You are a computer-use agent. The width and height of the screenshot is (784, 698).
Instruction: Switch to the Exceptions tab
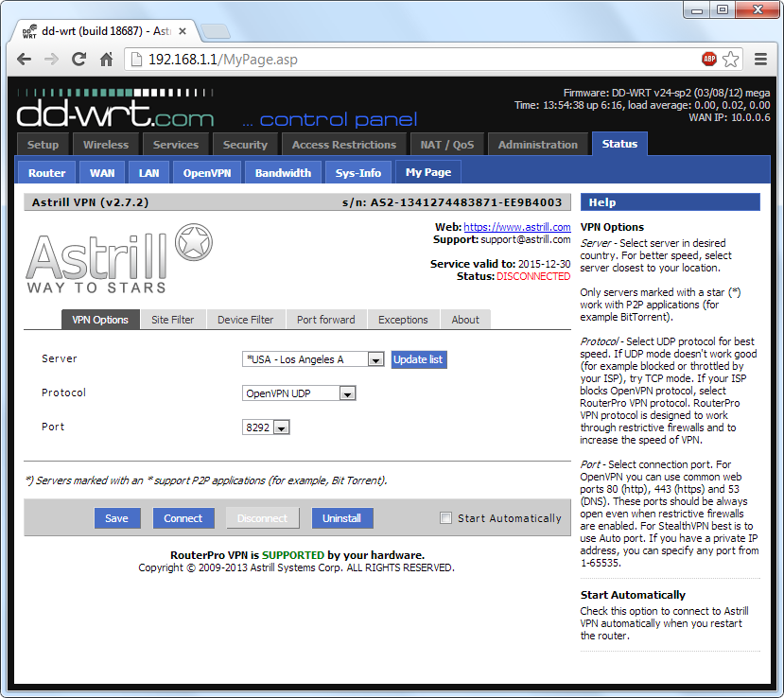point(403,320)
